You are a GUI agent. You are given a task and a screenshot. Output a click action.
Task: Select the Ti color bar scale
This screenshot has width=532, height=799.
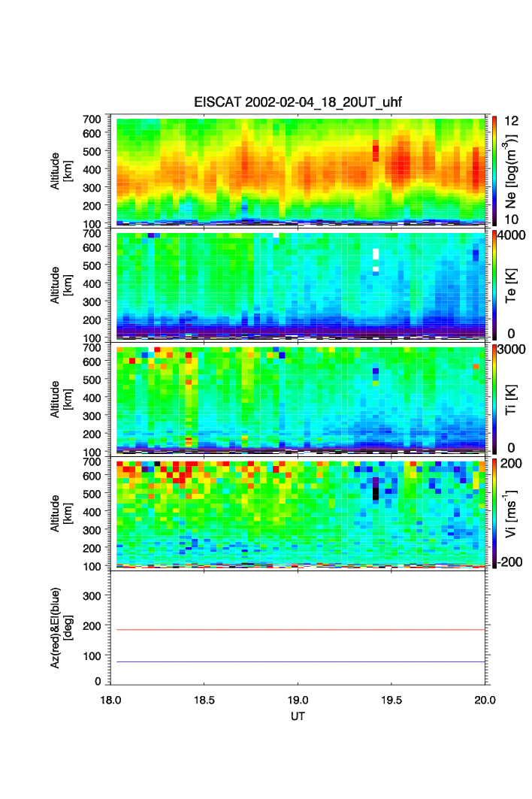(494, 398)
